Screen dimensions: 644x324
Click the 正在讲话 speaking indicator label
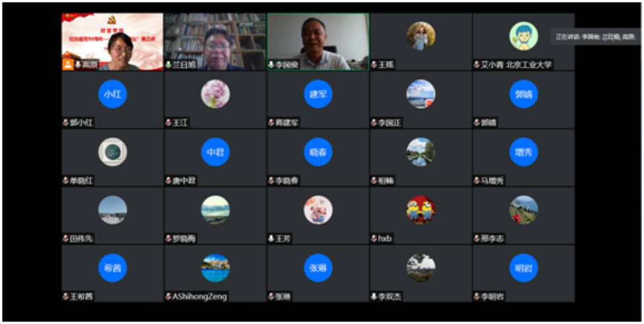[x=596, y=37]
